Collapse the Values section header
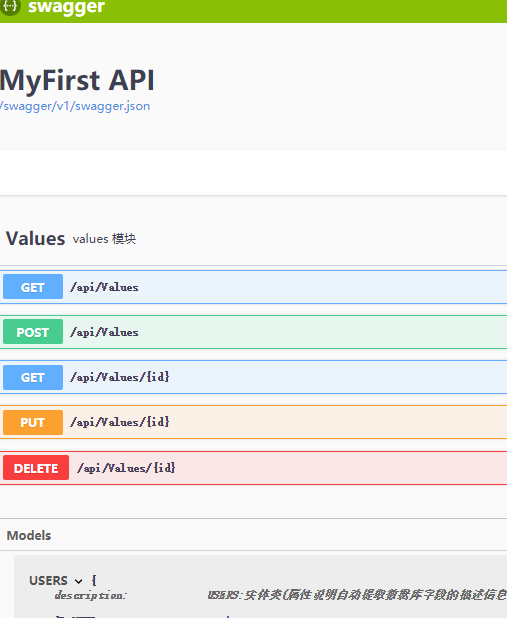Screen dimensions: 507x618 [35, 238]
